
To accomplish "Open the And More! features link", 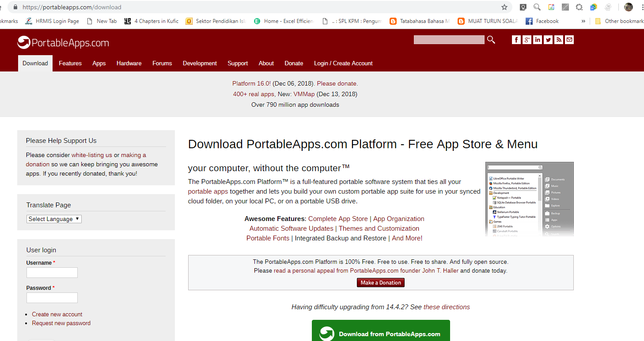I will 407,238.
